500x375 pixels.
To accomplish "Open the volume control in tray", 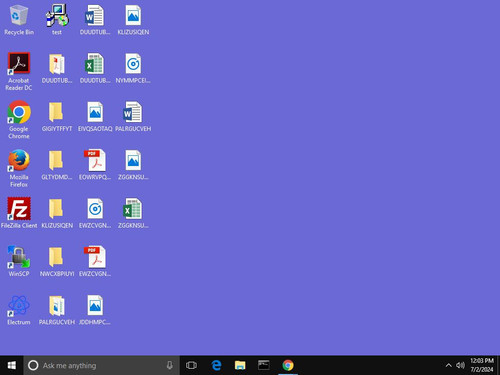I will pyautogui.click(x=460, y=365).
